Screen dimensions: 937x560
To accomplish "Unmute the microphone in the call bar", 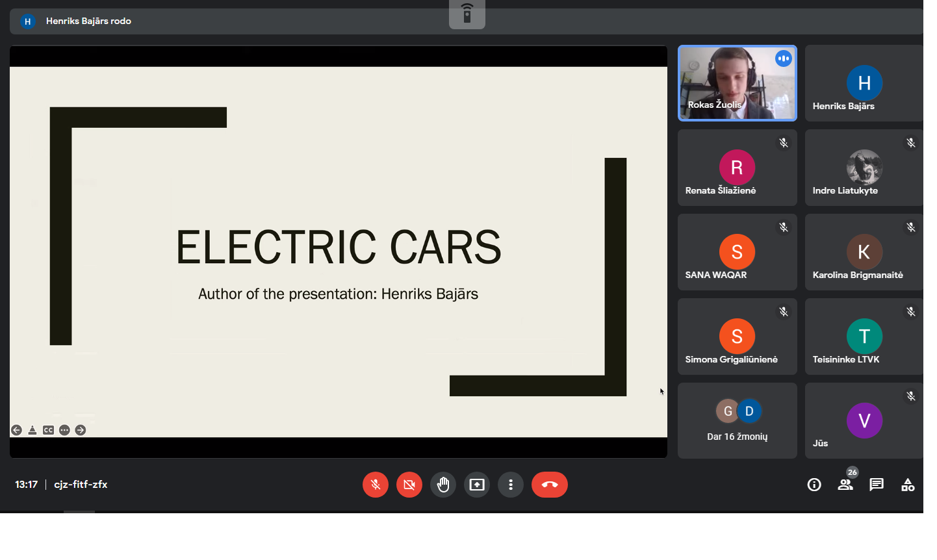I will click(376, 485).
